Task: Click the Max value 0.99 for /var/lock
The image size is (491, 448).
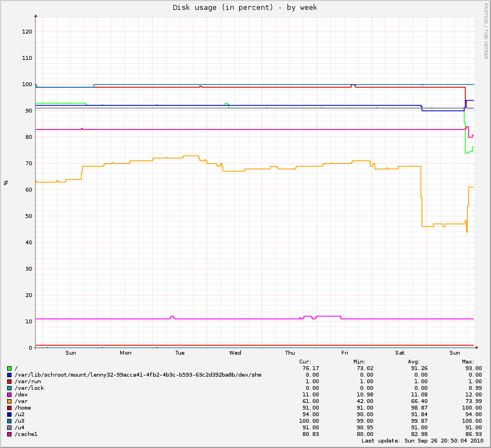Action: (475, 388)
